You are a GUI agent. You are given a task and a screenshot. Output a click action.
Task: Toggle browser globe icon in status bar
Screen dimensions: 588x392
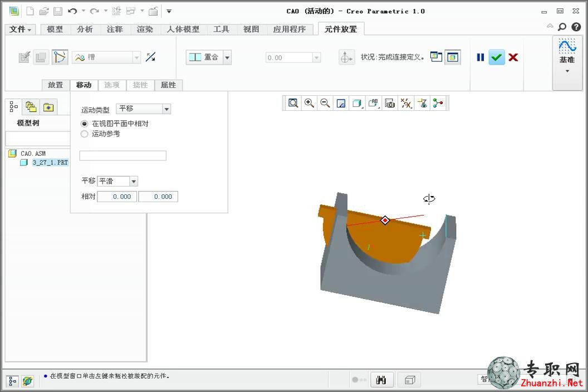click(x=27, y=381)
